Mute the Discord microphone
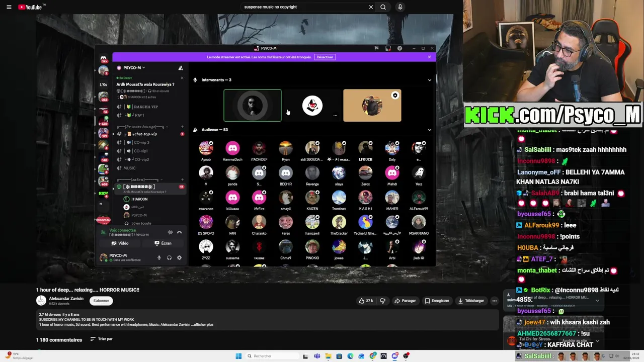Image resolution: width=644 pixels, height=362 pixels. 159,258
